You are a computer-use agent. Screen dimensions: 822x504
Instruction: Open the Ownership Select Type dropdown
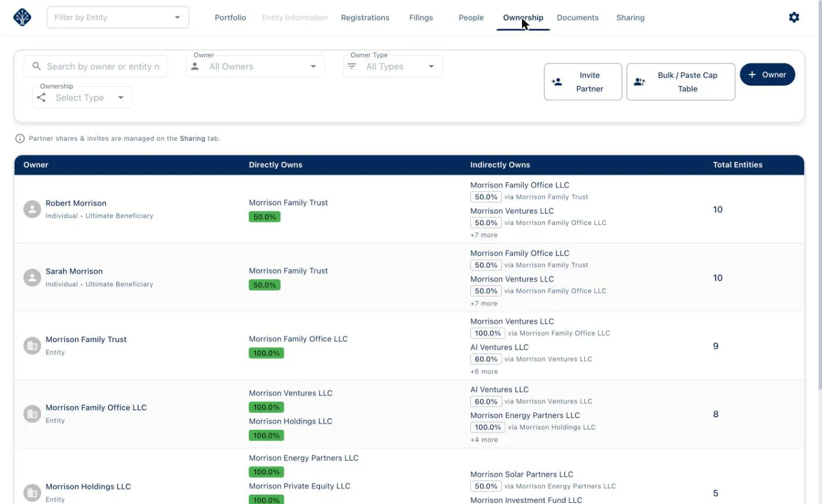82,97
